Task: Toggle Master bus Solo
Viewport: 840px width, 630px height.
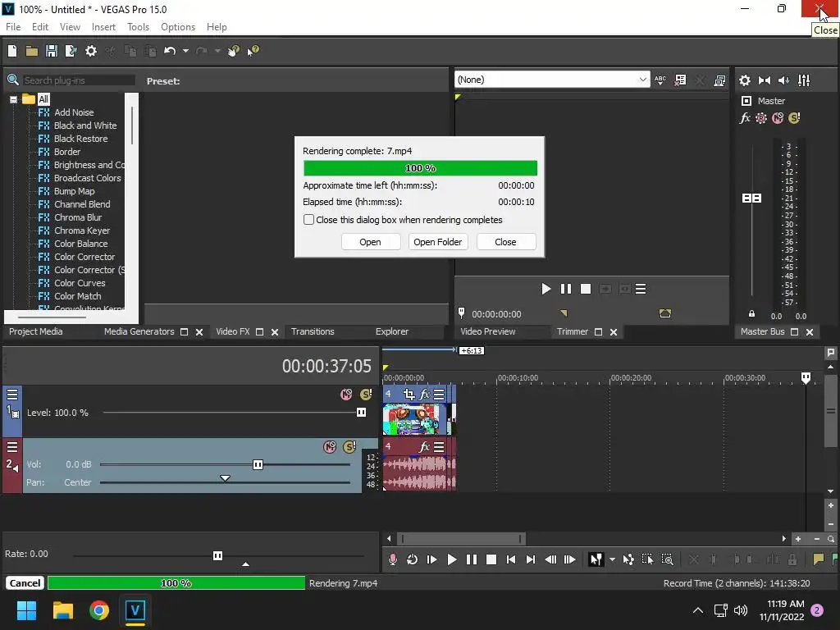Action: point(794,118)
